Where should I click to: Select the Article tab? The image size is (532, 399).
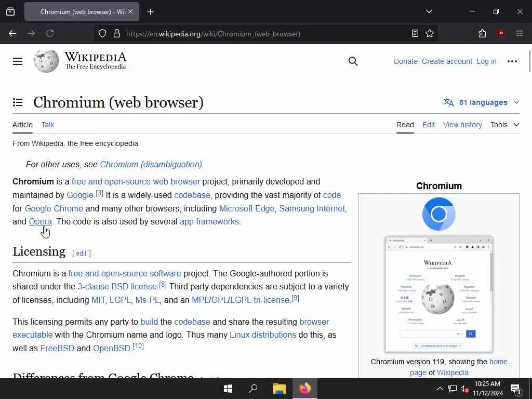[x=22, y=125]
